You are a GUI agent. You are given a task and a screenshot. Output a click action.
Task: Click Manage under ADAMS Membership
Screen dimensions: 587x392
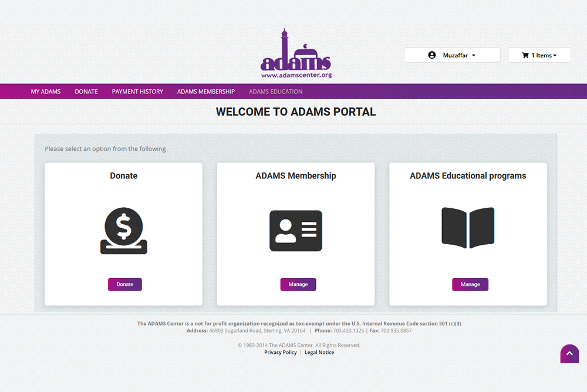298,284
